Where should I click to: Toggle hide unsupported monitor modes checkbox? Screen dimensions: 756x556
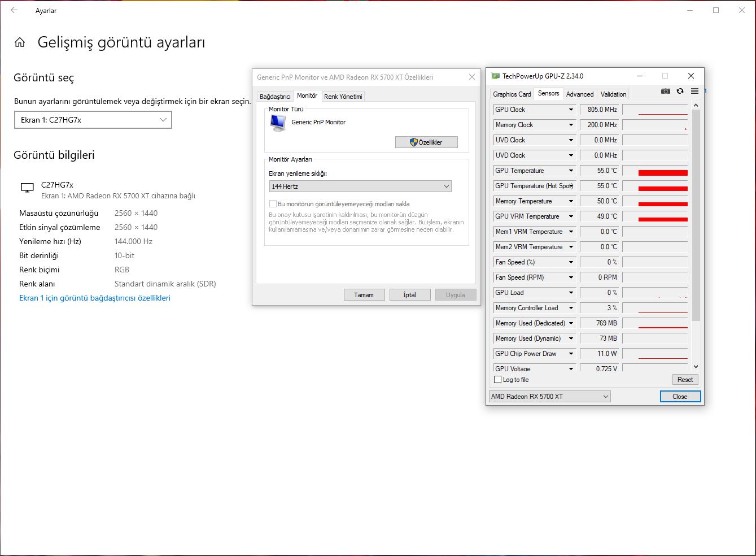click(x=273, y=204)
